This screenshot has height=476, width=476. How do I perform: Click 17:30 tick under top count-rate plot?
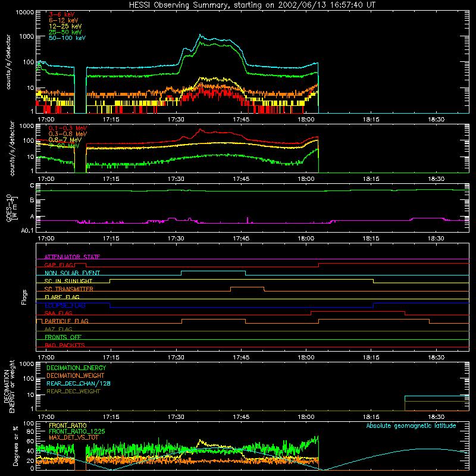[176, 120]
